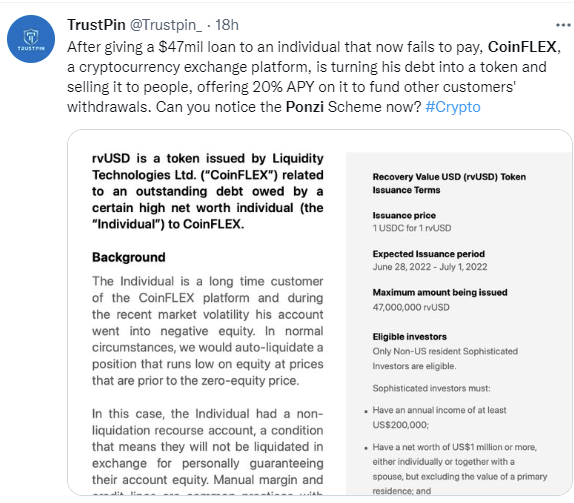Image resolution: width=574 pixels, height=503 pixels.
Task: Open the TrustPin profile avatar
Action: click(31, 39)
